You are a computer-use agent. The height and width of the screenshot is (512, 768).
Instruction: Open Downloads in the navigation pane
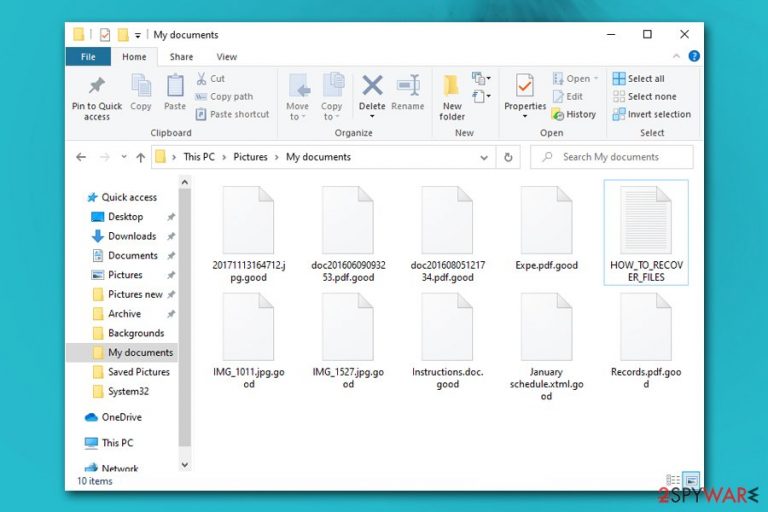pos(124,236)
